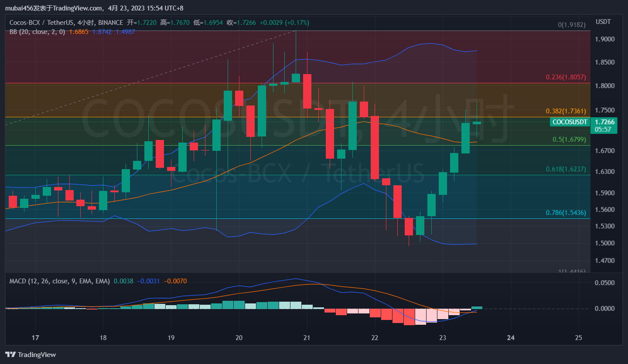Click the 1.8000 price axis label
Viewport: 628px width, 364px height.
tap(604, 86)
